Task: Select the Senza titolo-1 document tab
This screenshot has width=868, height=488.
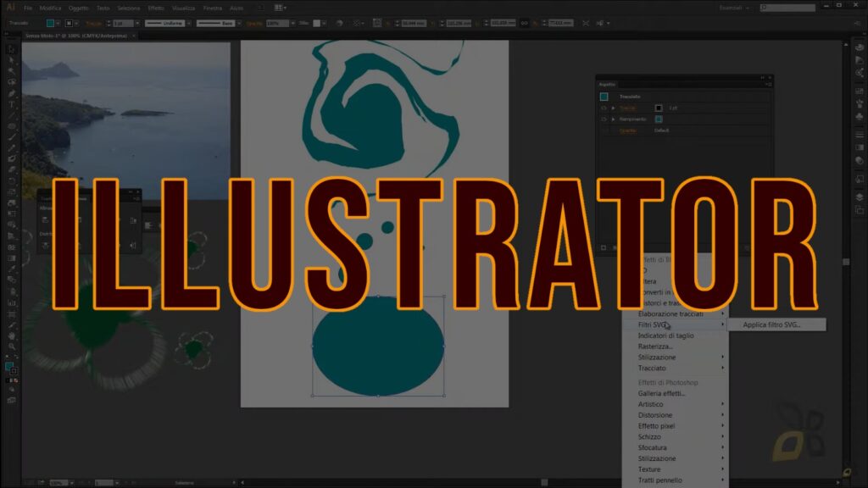Action: point(76,36)
